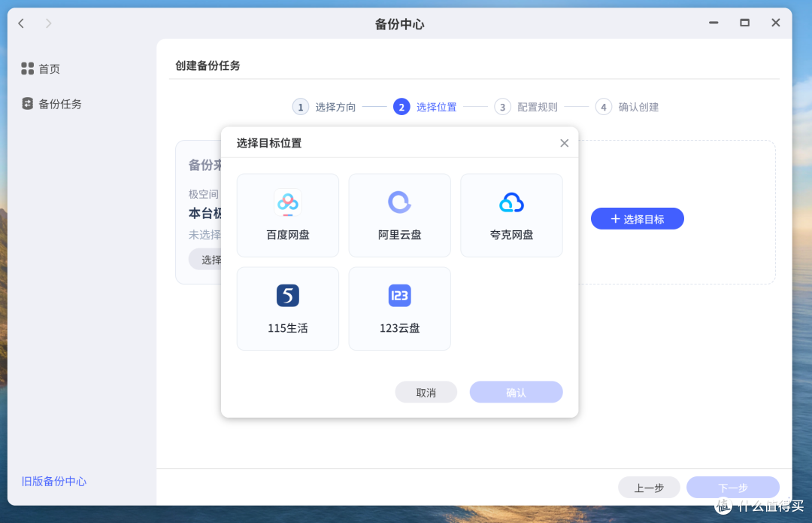This screenshot has width=812, height=523.
Task: Open 首页 in the sidebar
Action: [x=41, y=68]
